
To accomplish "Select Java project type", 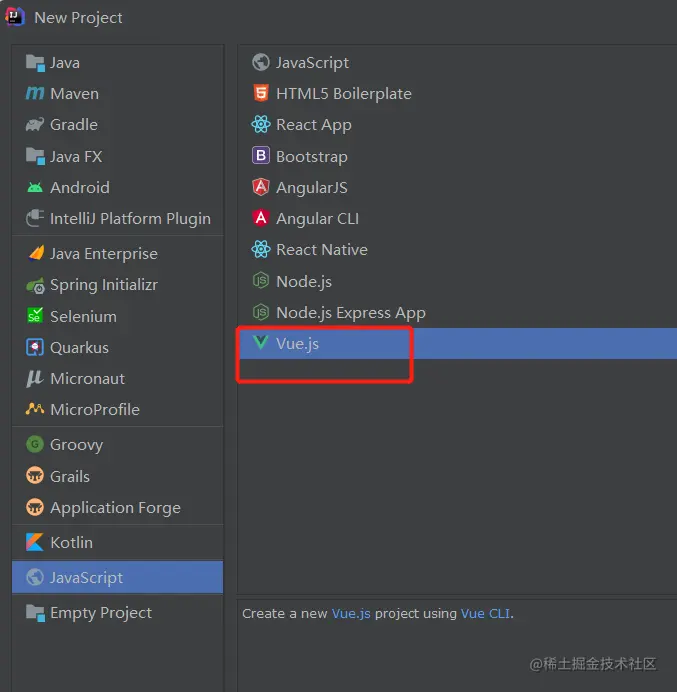I will [x=117, y=63].
